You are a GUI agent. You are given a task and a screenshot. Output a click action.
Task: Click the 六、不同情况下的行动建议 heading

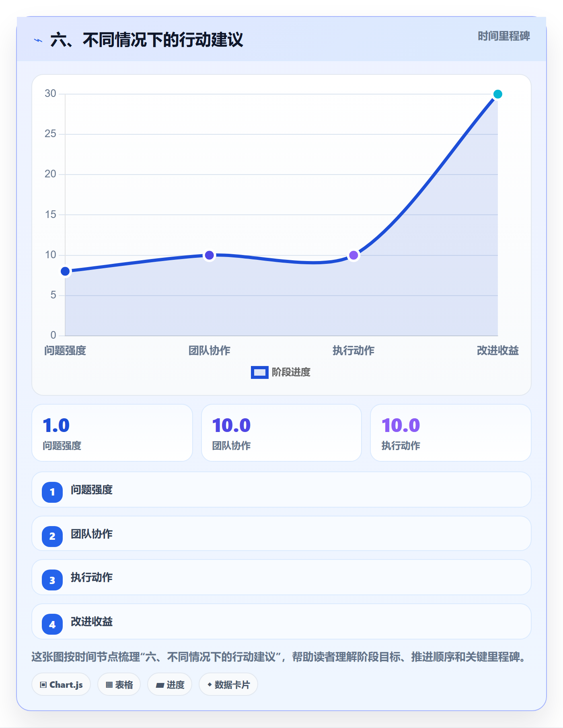coord(147,40)
